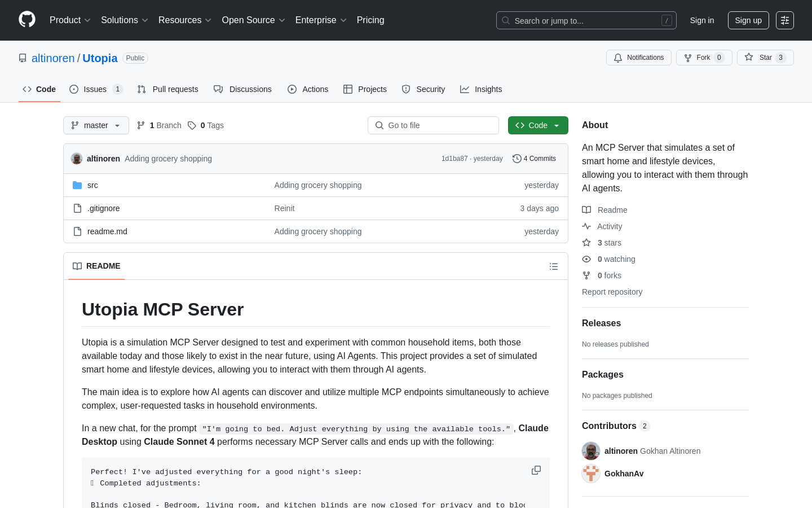This screenshot has height=508, width=812.
Task: Click Report repository
Action: coord(612,292)
